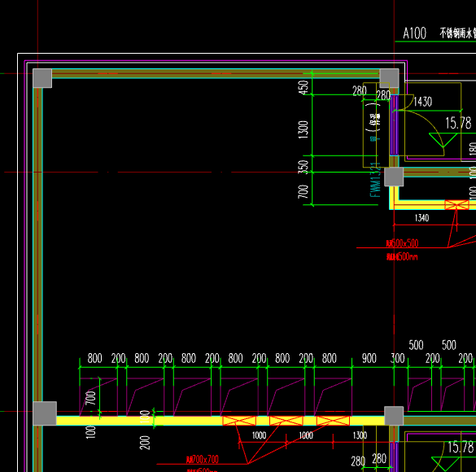Click the red 600x500 opening annotation
476x472 pixels.
[402, 243]
